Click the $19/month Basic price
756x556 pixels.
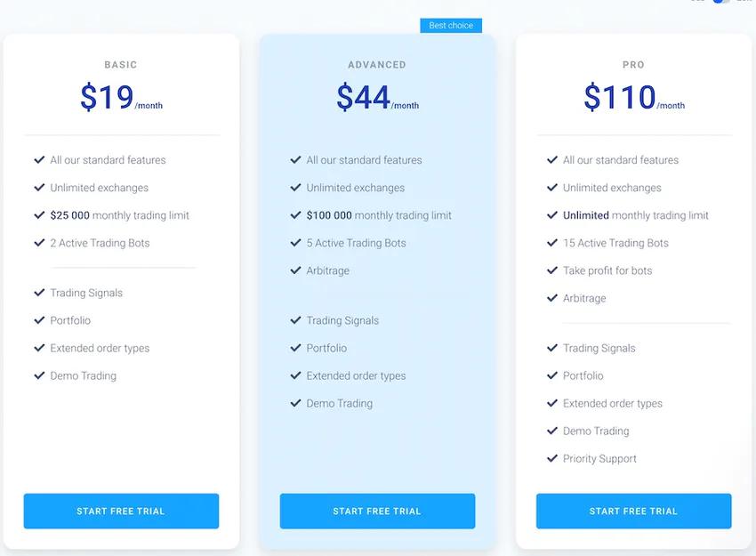click(x=121, y=97)
